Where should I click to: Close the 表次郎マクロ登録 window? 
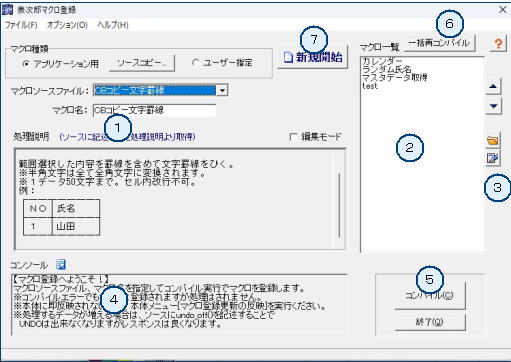tap(502, 10)
